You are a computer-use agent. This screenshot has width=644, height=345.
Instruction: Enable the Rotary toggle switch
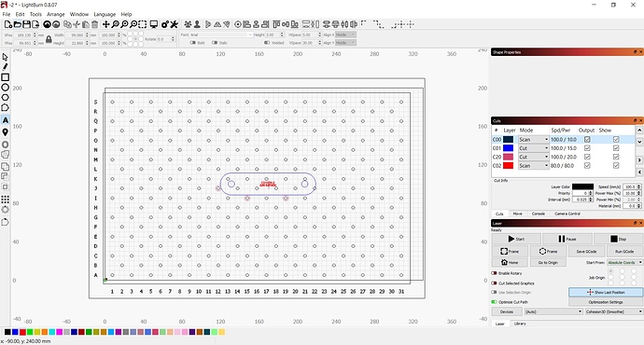point(494,273)
